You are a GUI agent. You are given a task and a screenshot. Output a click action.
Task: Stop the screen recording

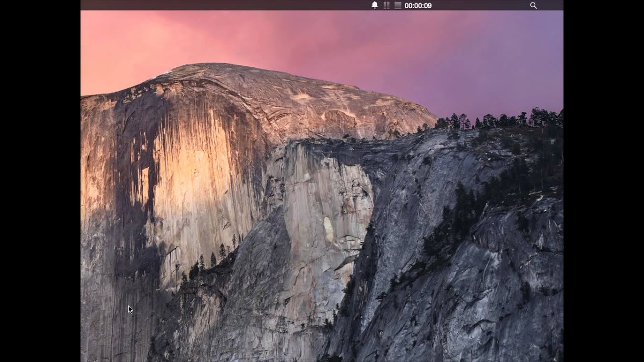[397, 5]
